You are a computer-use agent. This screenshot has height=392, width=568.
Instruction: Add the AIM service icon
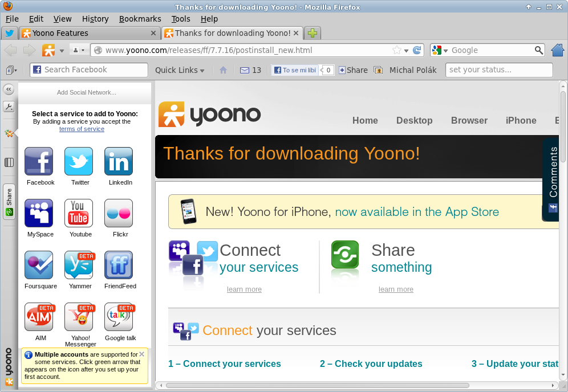39,317
